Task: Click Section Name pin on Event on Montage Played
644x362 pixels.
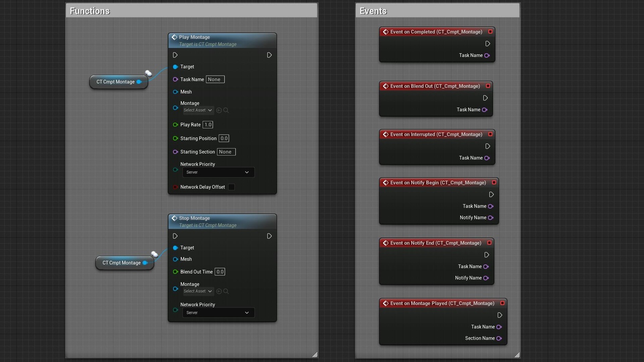Action: [x=499, y=338]
